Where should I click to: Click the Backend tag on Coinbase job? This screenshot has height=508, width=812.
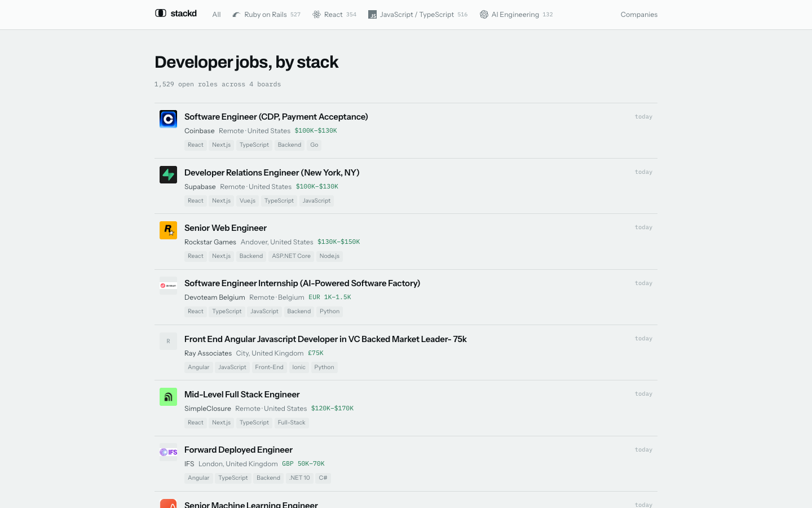coord(289,145)
